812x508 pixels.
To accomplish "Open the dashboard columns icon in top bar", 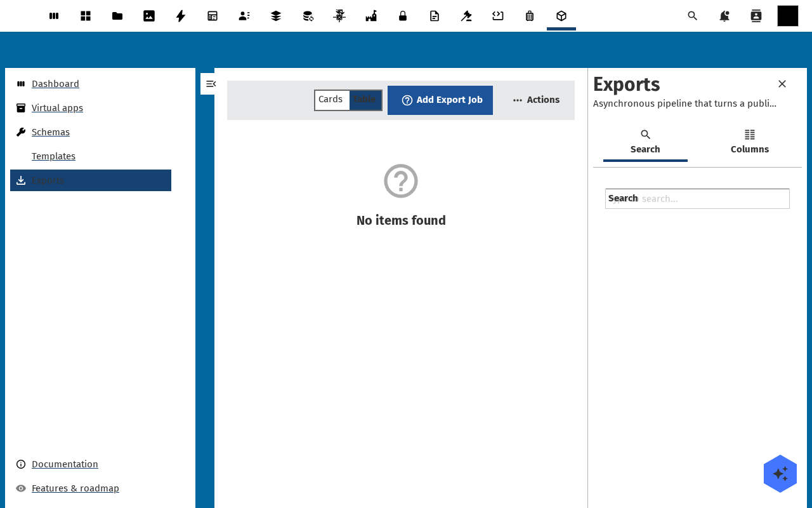I will point(54,16).
